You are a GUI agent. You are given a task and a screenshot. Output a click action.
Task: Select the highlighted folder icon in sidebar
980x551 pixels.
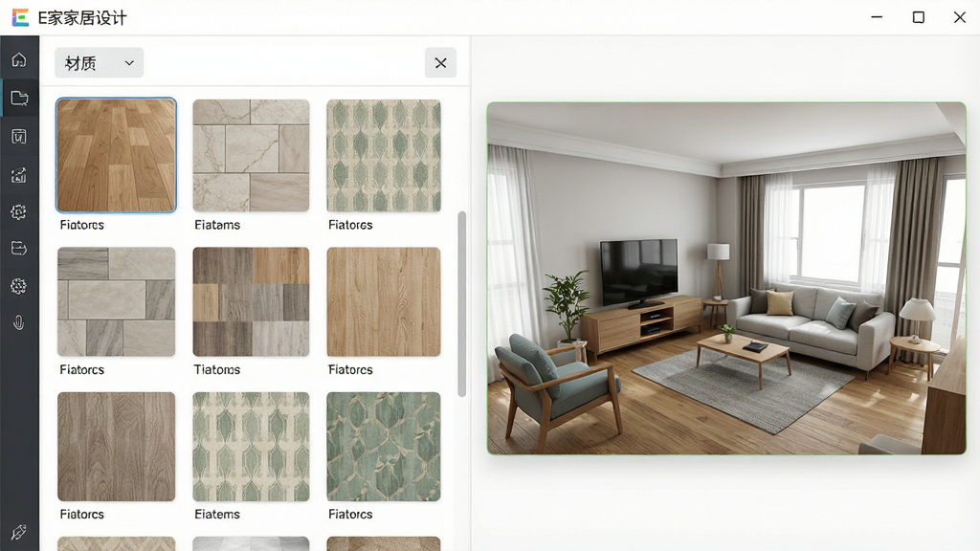point(19,99)
